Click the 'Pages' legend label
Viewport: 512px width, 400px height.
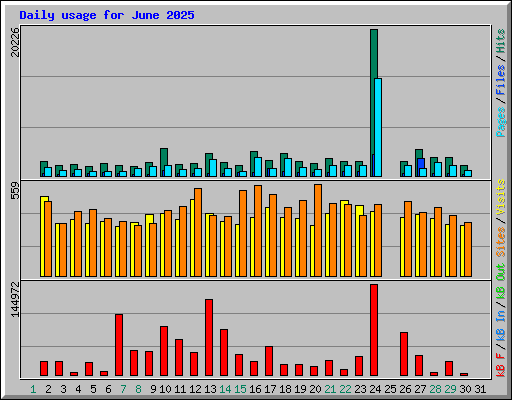(x=501, y=122)
